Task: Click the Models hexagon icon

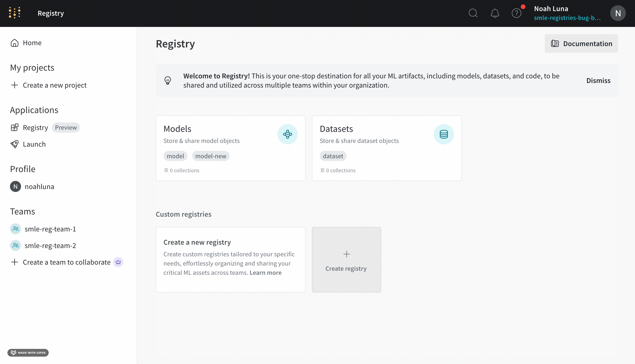Action: 287,134
